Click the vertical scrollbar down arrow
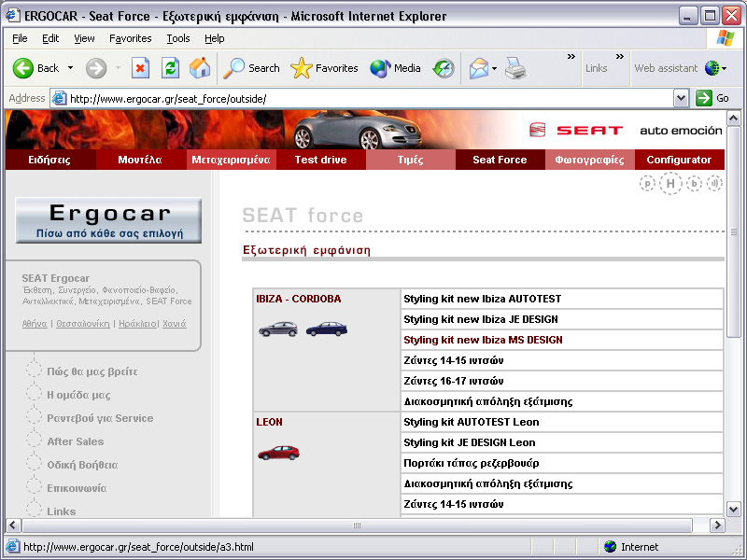Viewport: 747px width, 560px height. 734,509
